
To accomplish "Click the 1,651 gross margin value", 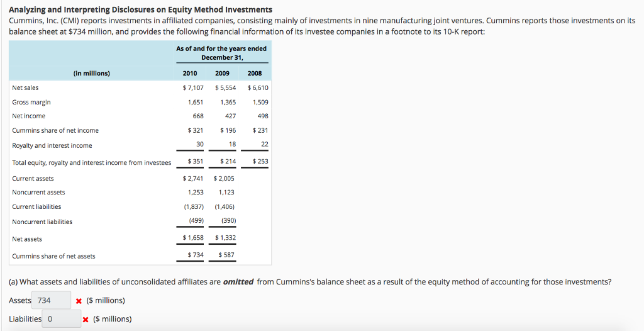I will pos(196,102).
